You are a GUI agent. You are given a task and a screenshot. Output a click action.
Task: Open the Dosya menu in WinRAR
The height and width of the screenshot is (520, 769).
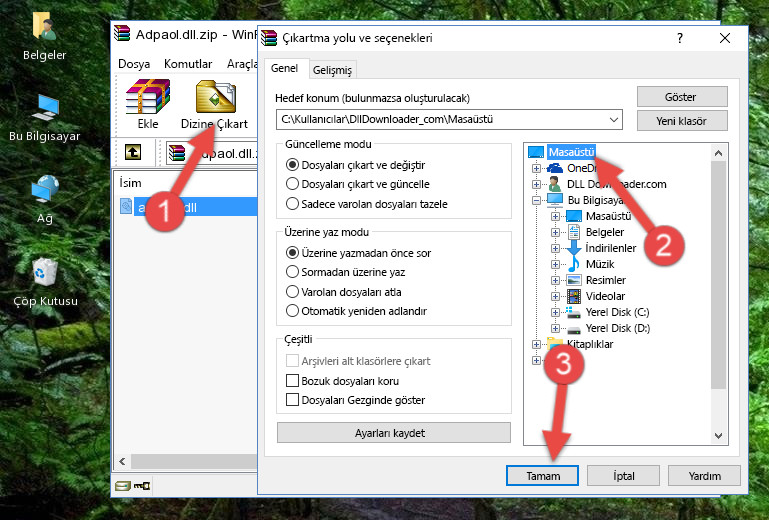coord(134,64)
